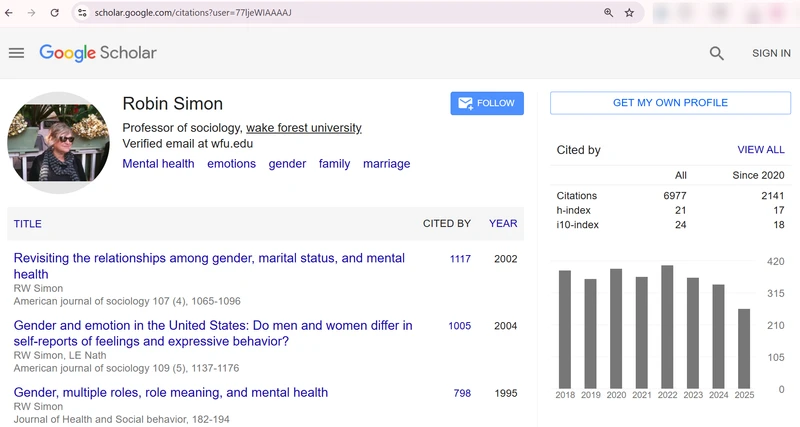
Task: Bookmark this page with the star icon
Action: pyautogui.click(x=629, y=13)
